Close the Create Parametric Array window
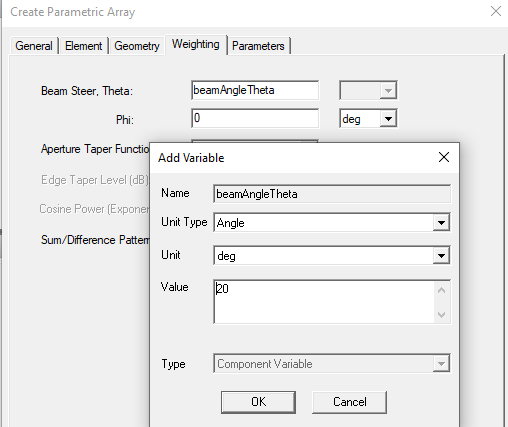 496,11
